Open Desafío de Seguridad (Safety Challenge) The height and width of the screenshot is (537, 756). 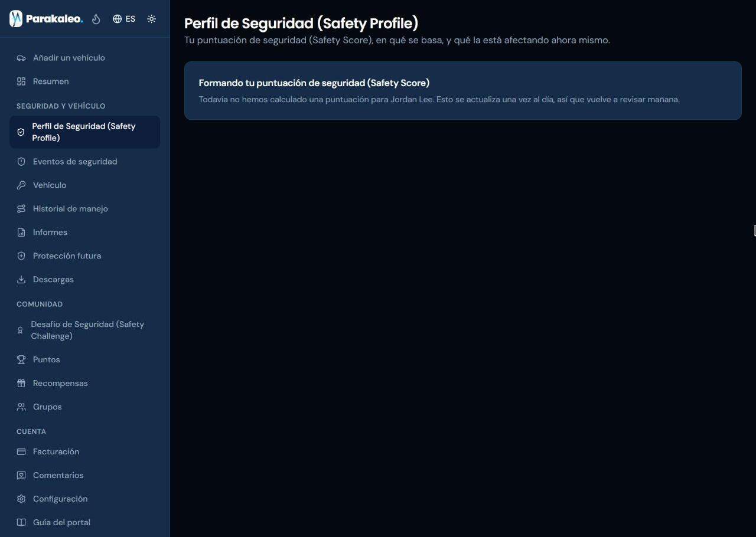coord(84,330)
